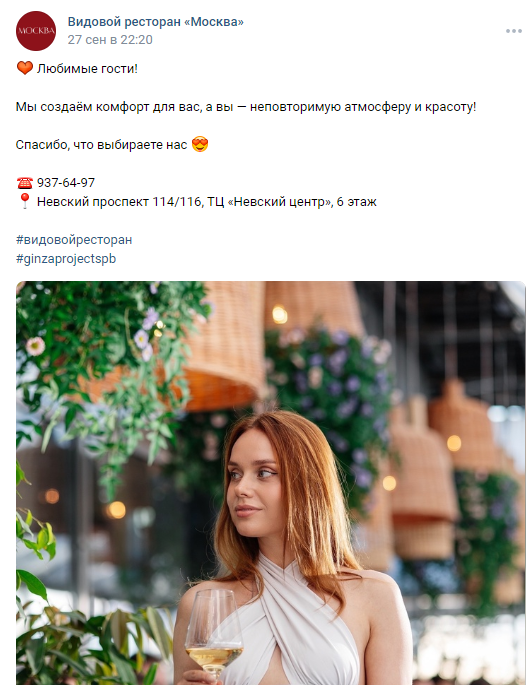Click the orange heart emoji
532x685 pixels.
click(x=24, y=68)
